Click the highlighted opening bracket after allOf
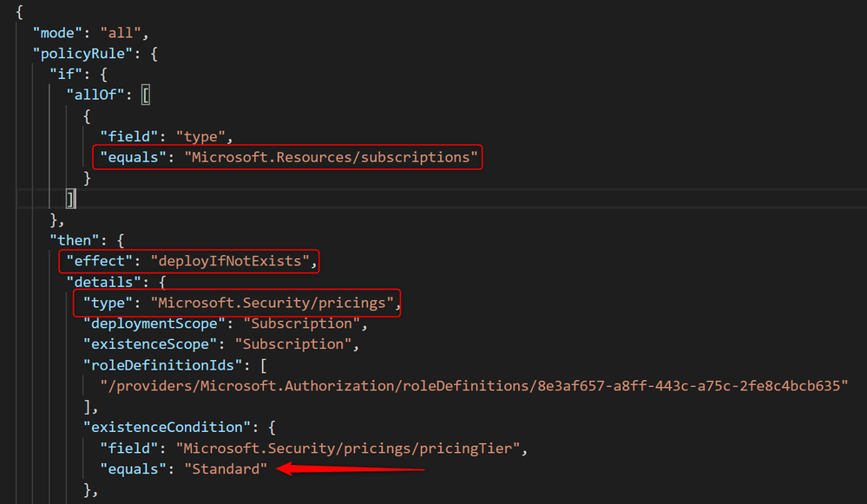 point(146,95)
